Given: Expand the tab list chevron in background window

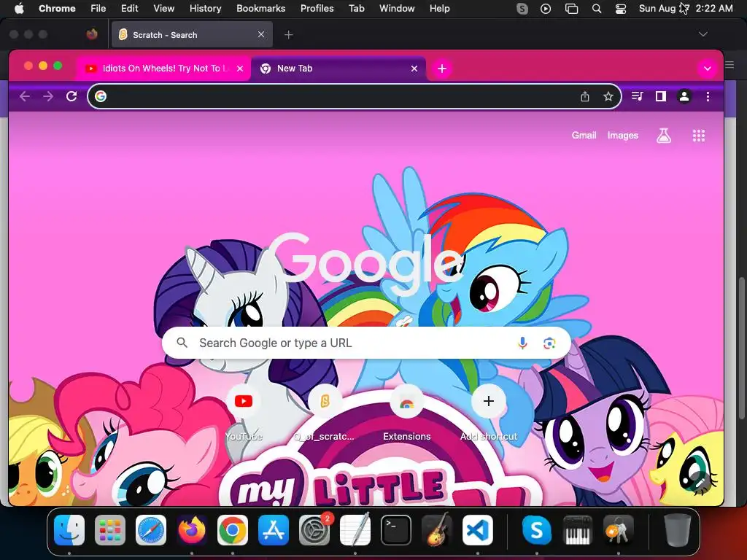Looking at the screenshot, I should tap(703, 34).
